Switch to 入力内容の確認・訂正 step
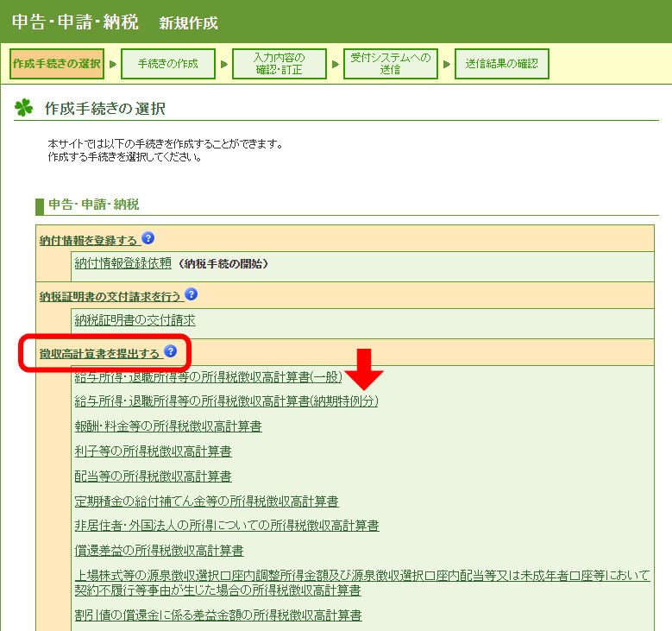Viewport: 672px width, 631px height. [279, 64]
